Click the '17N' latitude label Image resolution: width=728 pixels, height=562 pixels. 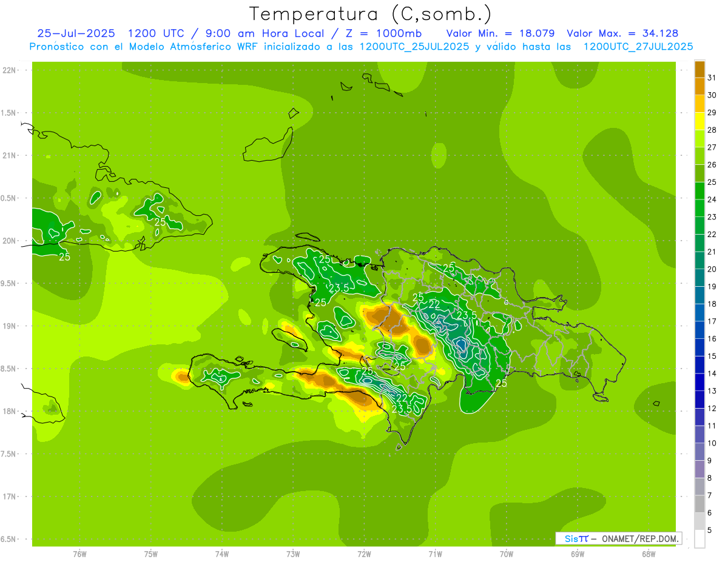tap(10, 497)
